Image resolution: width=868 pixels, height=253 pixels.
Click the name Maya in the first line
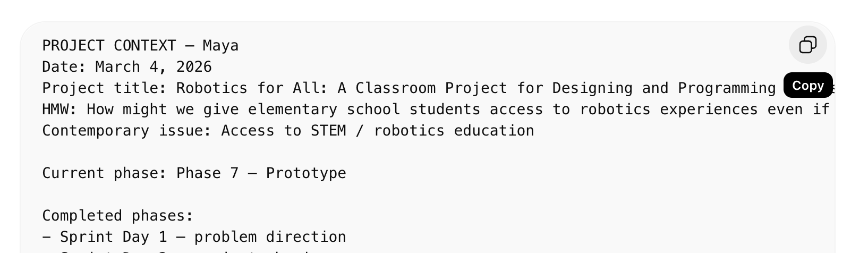tap(220, 46)
